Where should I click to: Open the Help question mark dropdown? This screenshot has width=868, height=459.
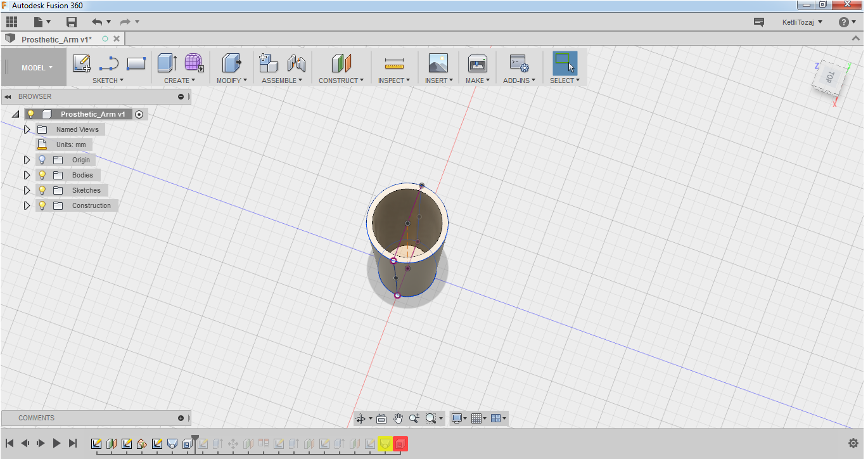tap(847, 22)
